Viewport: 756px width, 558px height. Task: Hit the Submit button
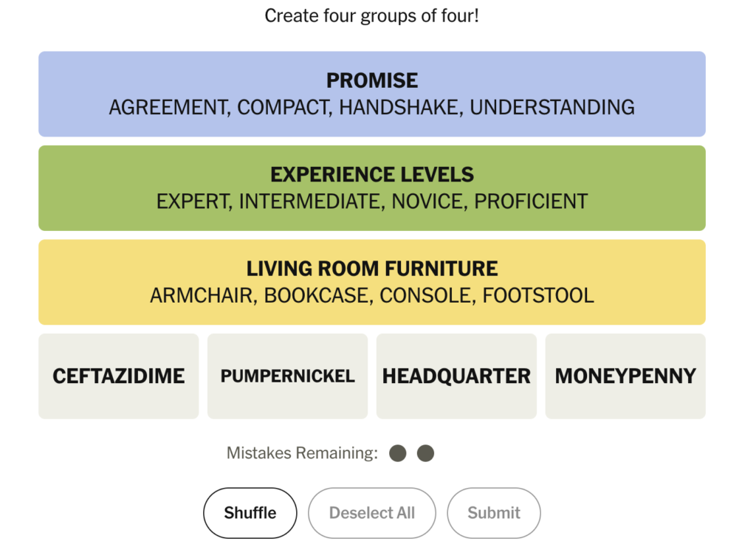[494, 513]
